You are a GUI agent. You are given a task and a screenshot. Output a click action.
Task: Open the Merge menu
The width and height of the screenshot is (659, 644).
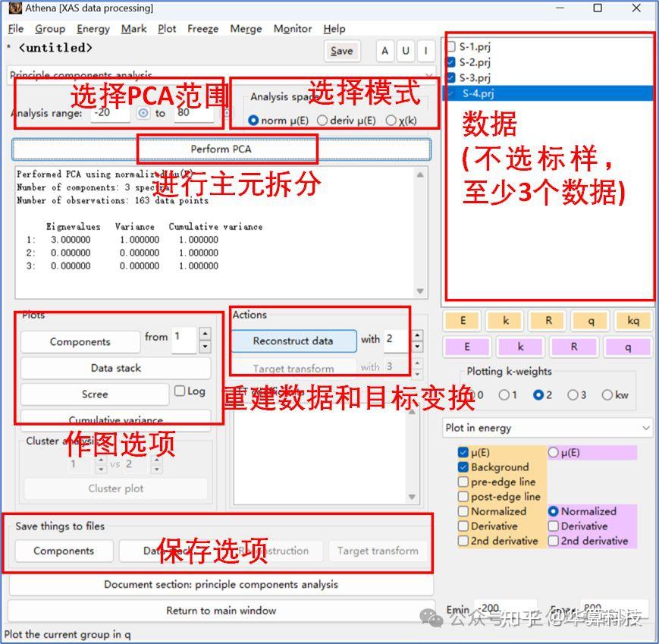coord(244,29)
